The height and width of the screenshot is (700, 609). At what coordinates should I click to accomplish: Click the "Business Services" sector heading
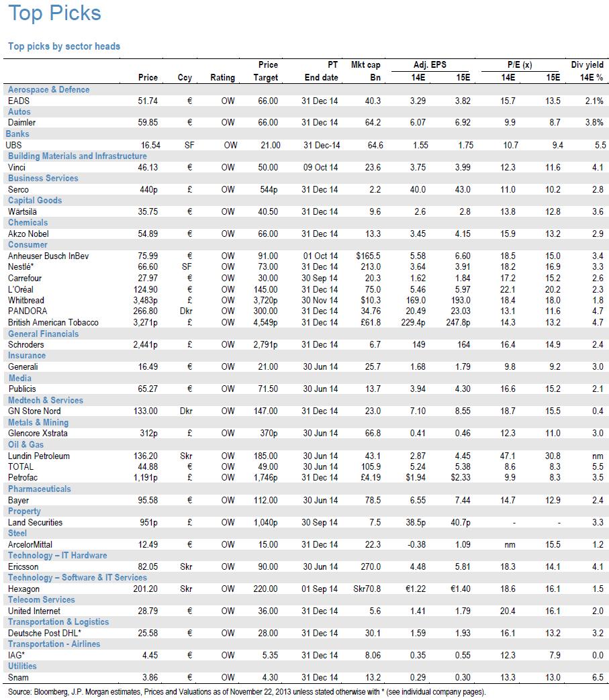(43, 178)
